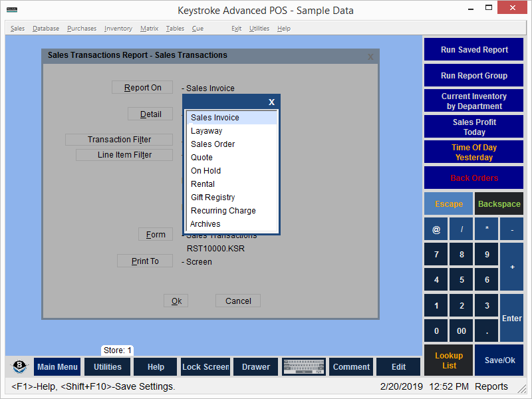Close the Report On popup list
The image size is (532, 399).
(x=271, y=102)
